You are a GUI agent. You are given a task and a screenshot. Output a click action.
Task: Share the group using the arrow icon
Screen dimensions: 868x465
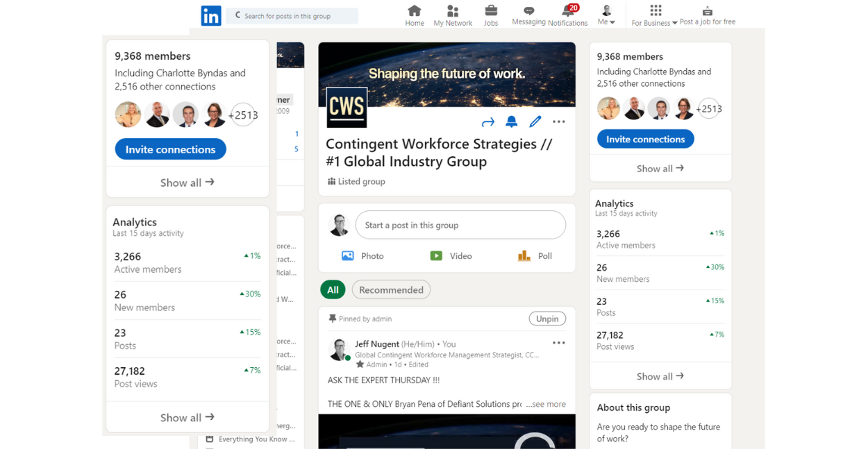pyautogui.click(x=488, y=122)
